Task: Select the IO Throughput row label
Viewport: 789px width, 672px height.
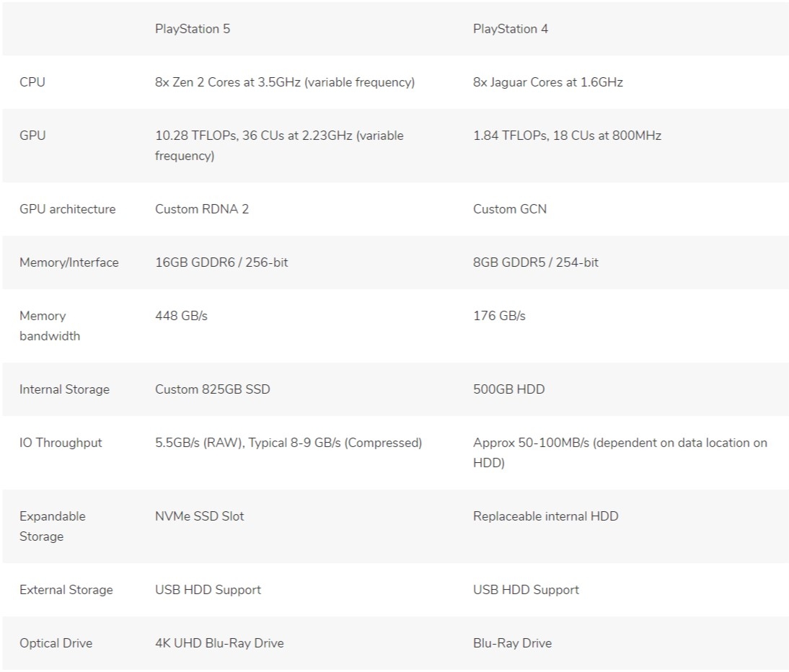Action: click(61, 443)
